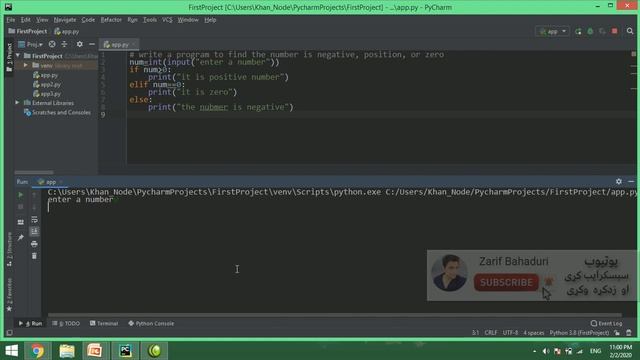Click the down the stack trace arrow
This screenshot has width=640, height=360.
click(x=34, y=207)
